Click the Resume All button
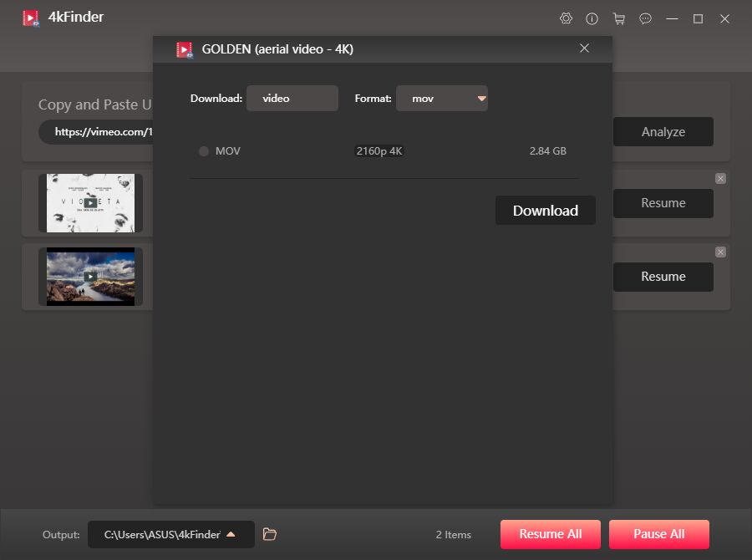The height and width of the screenshot is (560, 752). pyautogui.click(x=551, y=534)
